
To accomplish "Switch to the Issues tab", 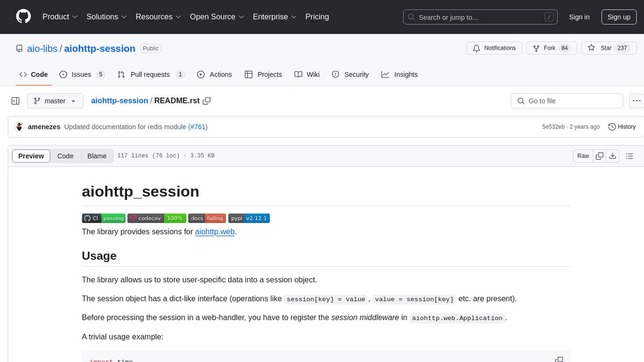I will pyautogui.click(x=82, y=74).
